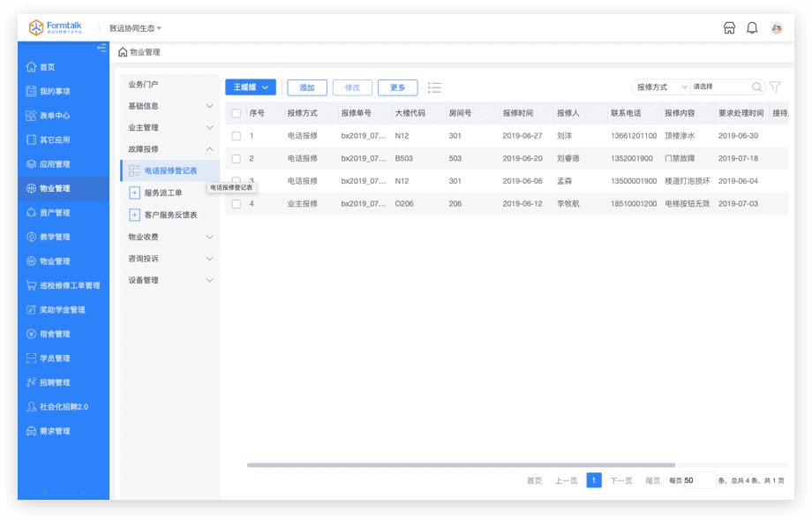The height and width of the screenshot is (521, 812).
Task: Click the filter funnel icon
Action: [774, 87]
